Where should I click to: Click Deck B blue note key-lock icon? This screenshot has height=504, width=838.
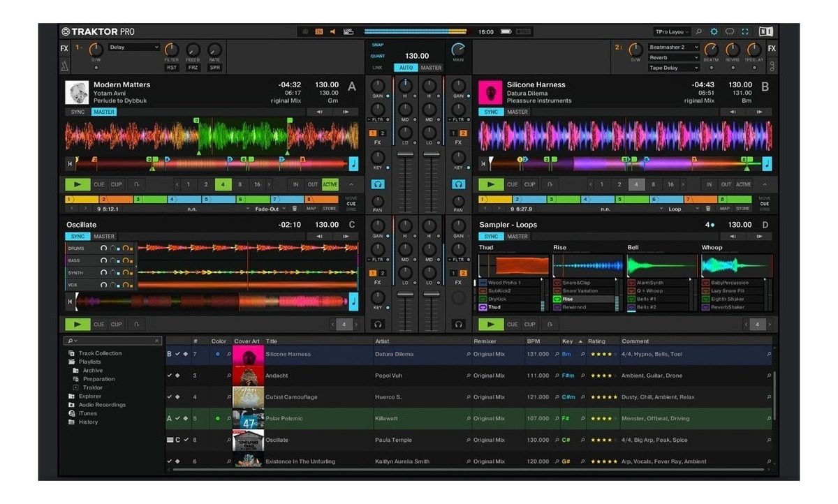pos(767,164)
